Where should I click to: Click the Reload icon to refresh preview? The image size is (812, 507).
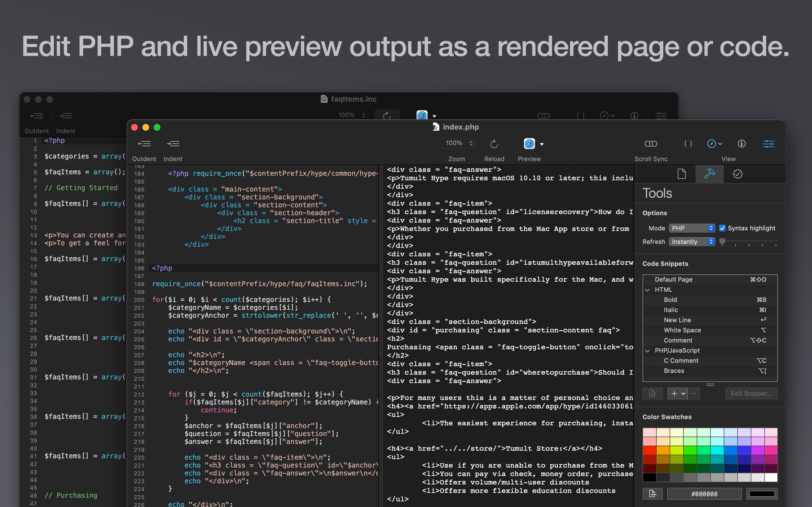494,144
